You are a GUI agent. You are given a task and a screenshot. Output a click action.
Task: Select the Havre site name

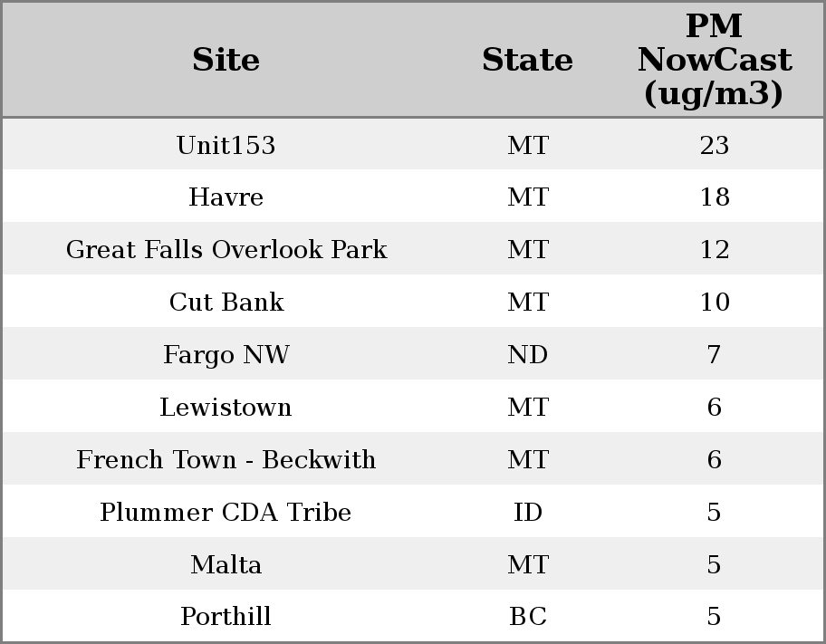(x=226, y=197)
